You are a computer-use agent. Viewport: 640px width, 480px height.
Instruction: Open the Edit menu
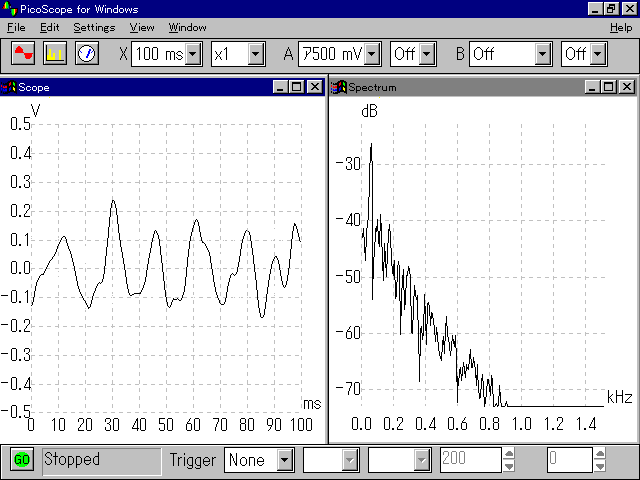point(49,28)
